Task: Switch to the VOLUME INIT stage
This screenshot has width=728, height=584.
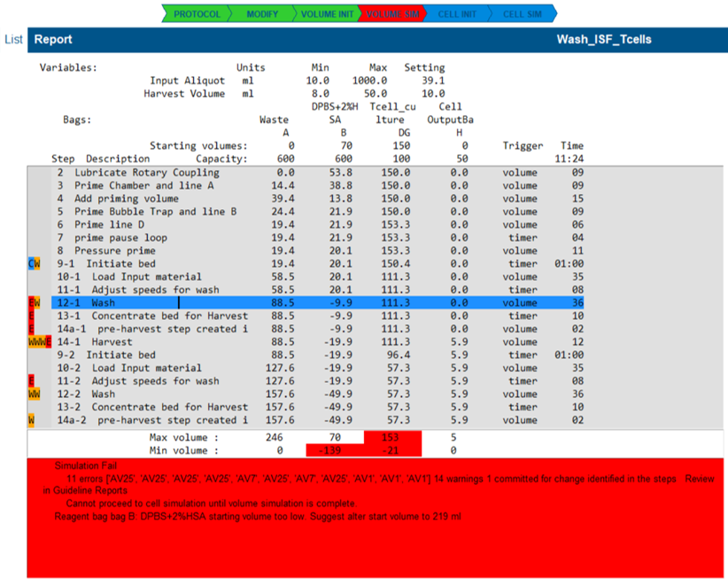Action: click(326, 14)
